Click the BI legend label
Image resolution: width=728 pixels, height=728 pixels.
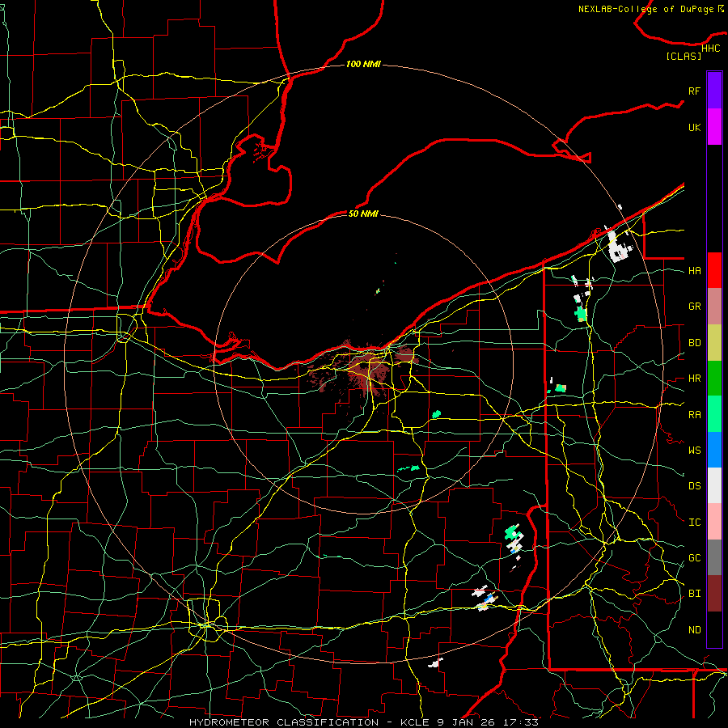(694, 594)
